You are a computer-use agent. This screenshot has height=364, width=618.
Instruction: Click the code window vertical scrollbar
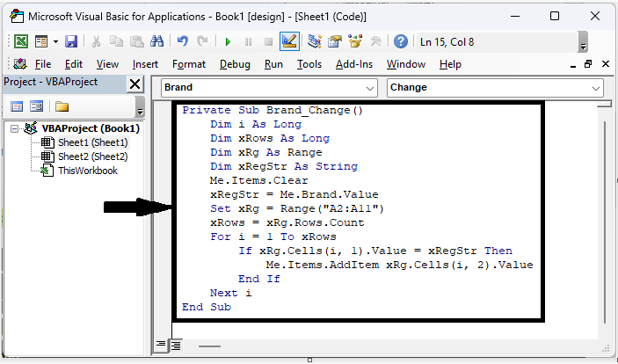click(604, 222)
